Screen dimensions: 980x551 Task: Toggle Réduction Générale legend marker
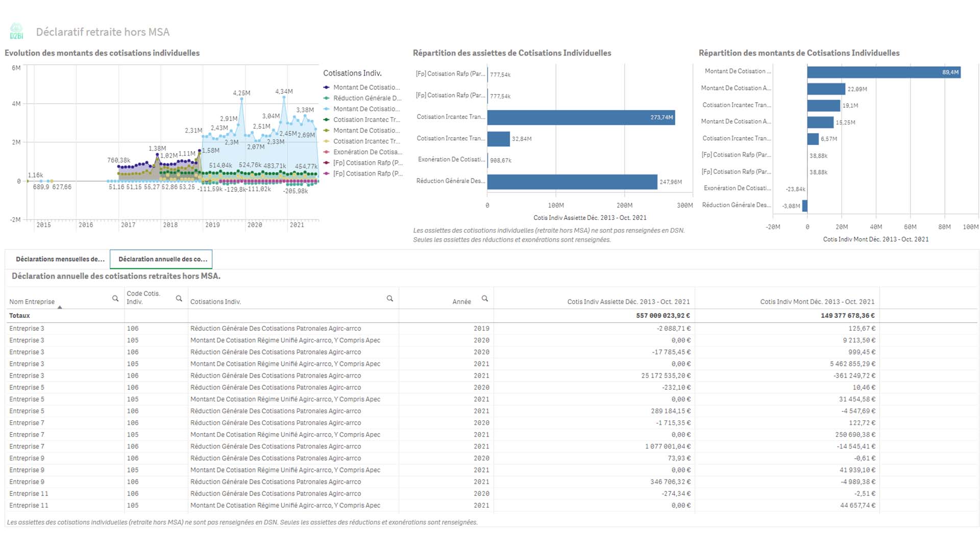pos(326,98)
